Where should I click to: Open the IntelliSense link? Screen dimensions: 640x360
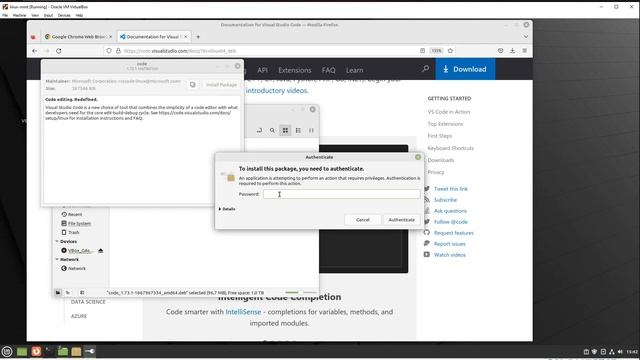(x=243, y=312)
